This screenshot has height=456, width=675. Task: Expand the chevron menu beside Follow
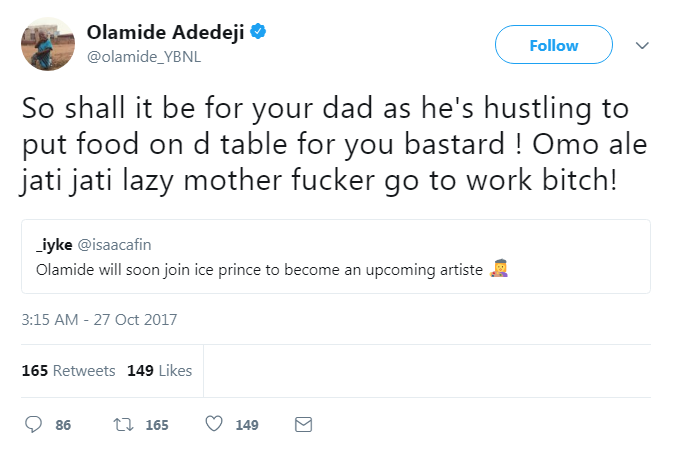643,46
